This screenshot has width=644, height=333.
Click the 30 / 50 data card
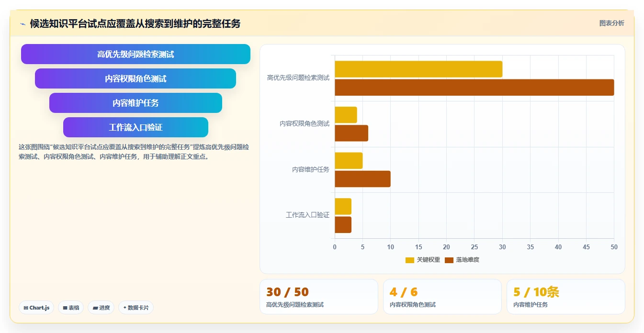tap(318, 297)
